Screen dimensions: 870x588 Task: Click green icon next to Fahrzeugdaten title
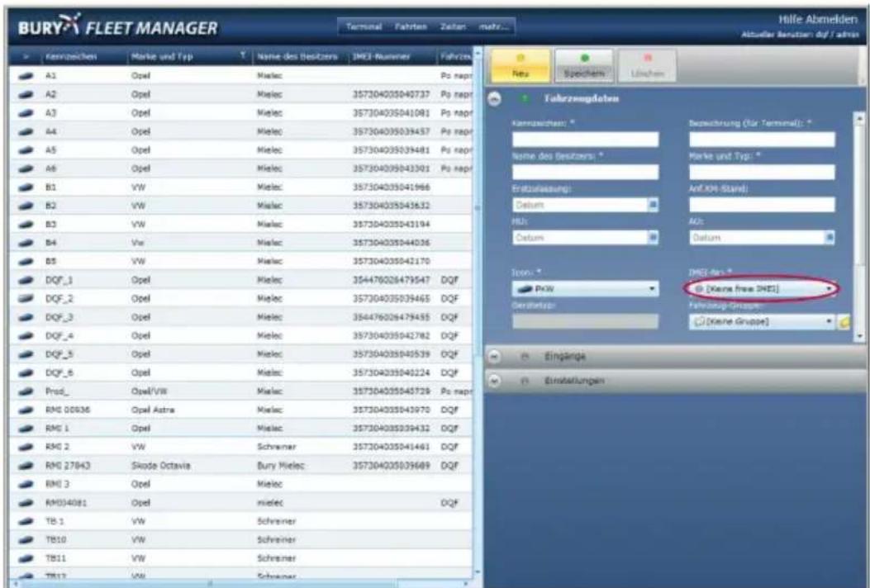pyautogui.click(x=525, y=99)
